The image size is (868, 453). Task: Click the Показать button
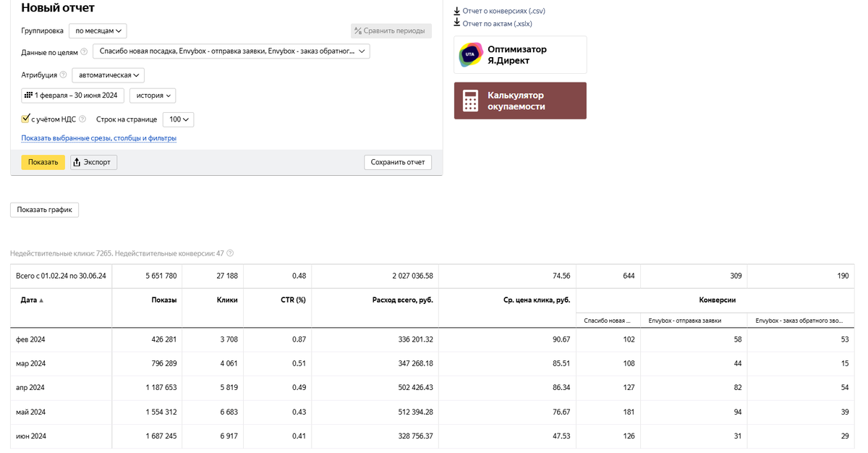point(43,162)
